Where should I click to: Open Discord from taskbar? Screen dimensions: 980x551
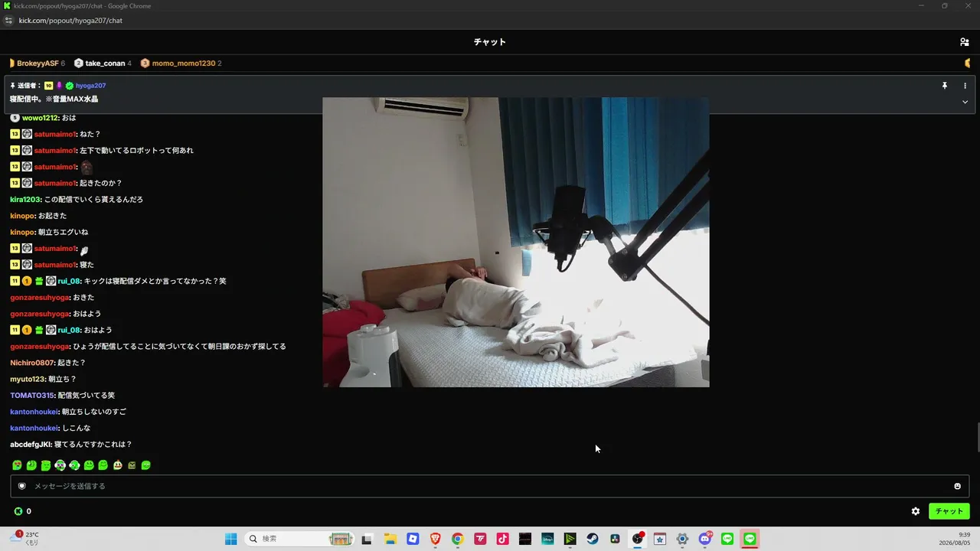pyautogui.click(x=705, y=539)
